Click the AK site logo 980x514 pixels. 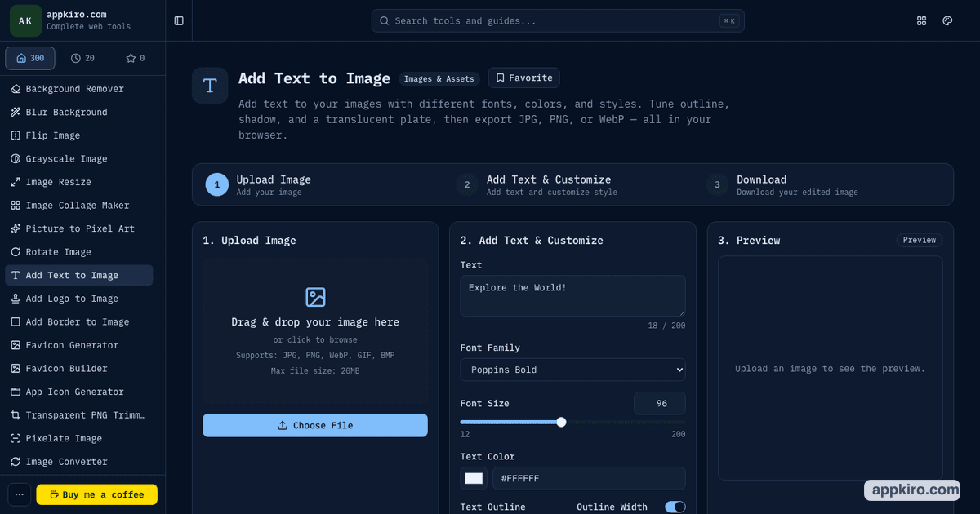pos(25,20)
